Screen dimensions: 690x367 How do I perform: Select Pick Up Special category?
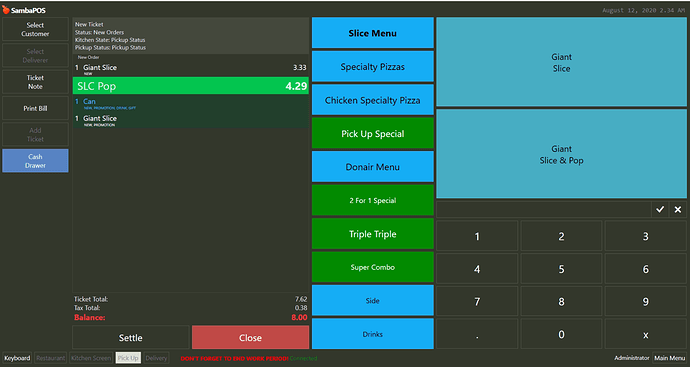373,133
